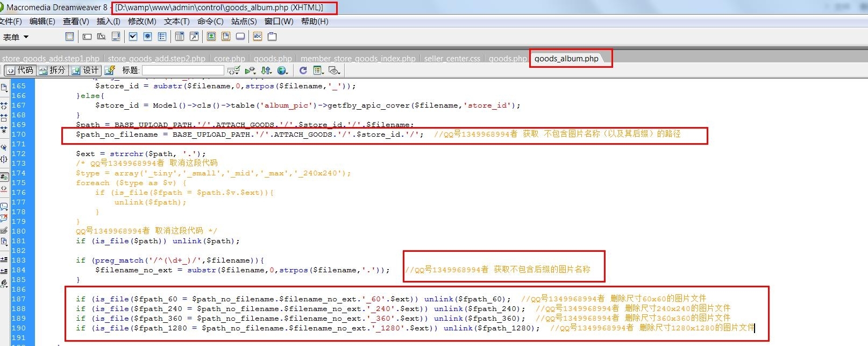Open Check Browser Support dropdown
Viewport: 868px width, 346px height.
tap(233, 70)
